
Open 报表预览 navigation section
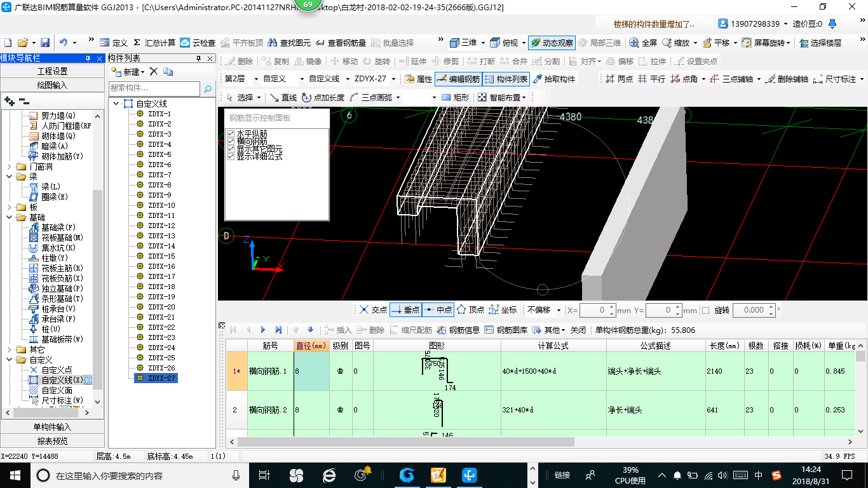tap(52, 441)
